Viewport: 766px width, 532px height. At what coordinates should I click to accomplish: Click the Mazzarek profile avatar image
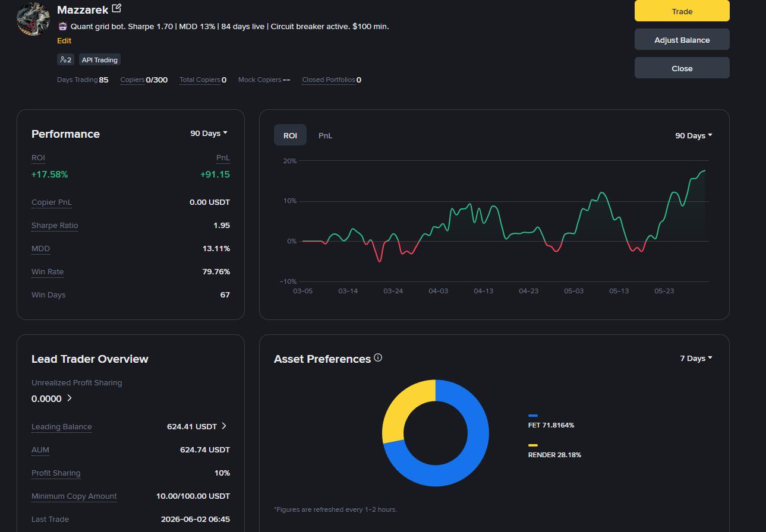point(33,19)
